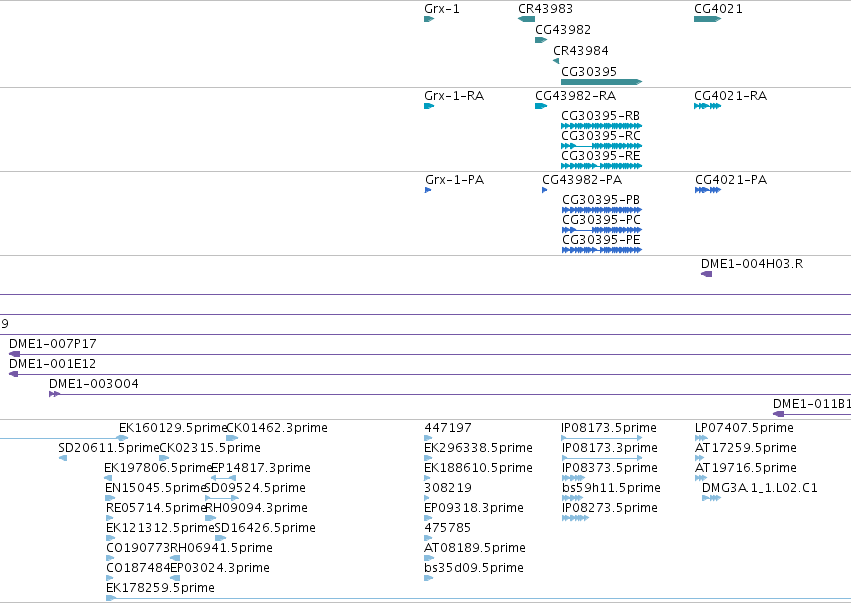Click the CG4021 gene arrow glyph
This screenshot has height=603, width=851.
point(707,19)
